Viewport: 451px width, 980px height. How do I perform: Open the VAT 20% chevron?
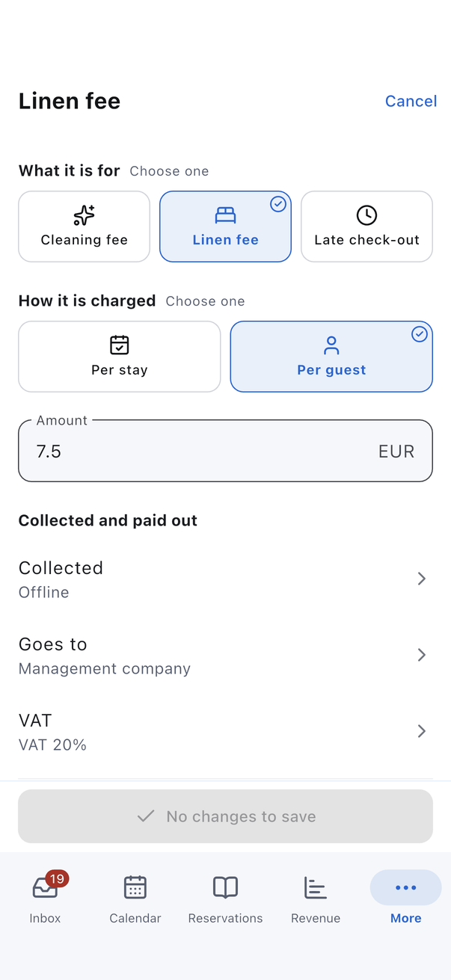422,731
